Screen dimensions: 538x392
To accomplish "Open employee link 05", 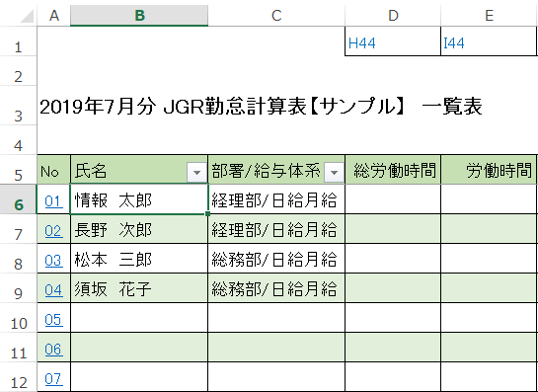I will (x=54, y=319).
